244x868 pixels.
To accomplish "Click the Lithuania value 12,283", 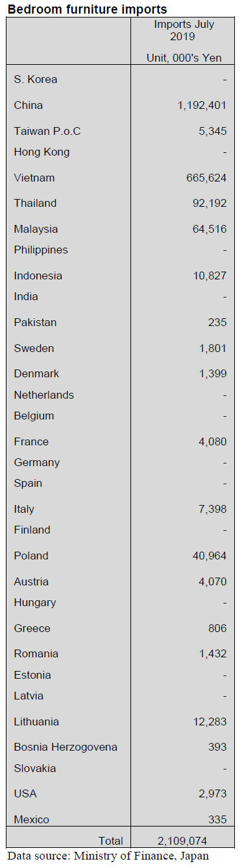I will (210, 721).
